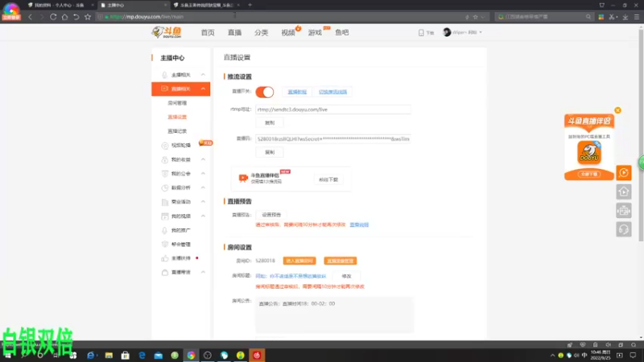Open a new browser tab with plus
This screenshot has height=362, width=644.
point(250,5)
